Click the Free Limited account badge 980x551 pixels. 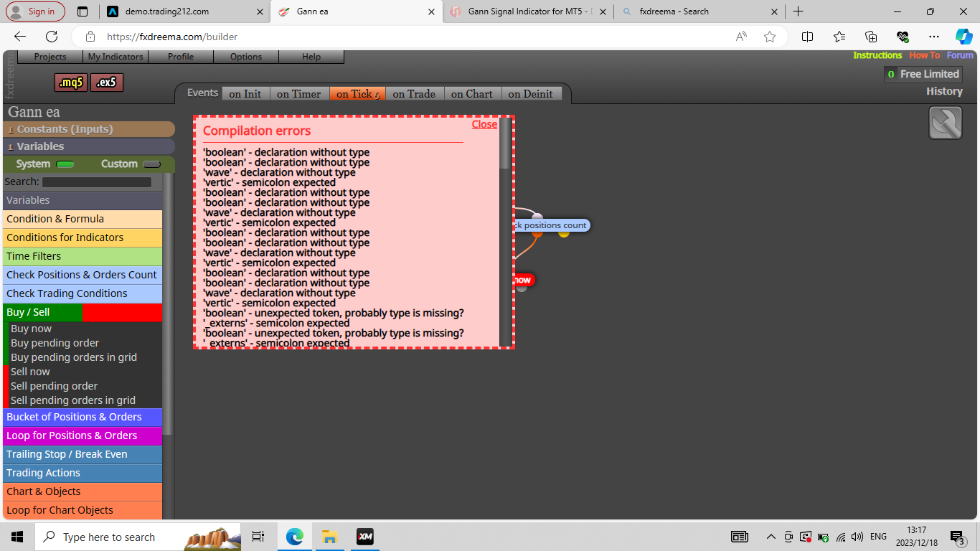click(x=923, y=74)
